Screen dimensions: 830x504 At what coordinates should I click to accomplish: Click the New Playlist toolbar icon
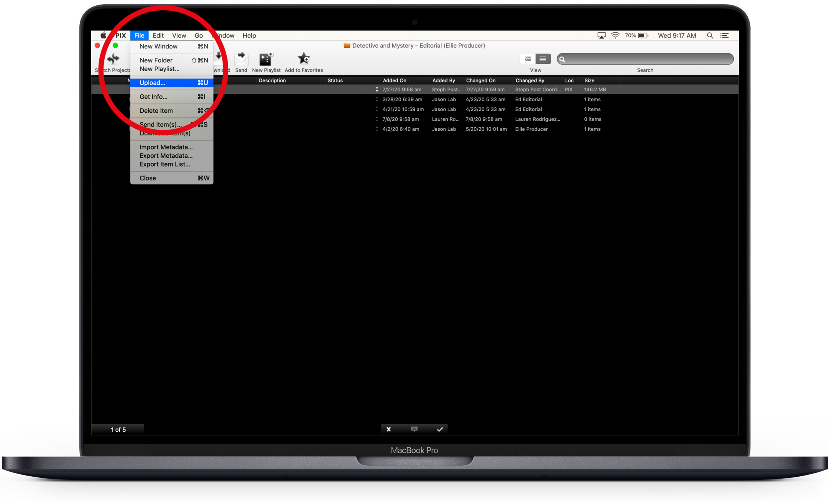[266, 59]
